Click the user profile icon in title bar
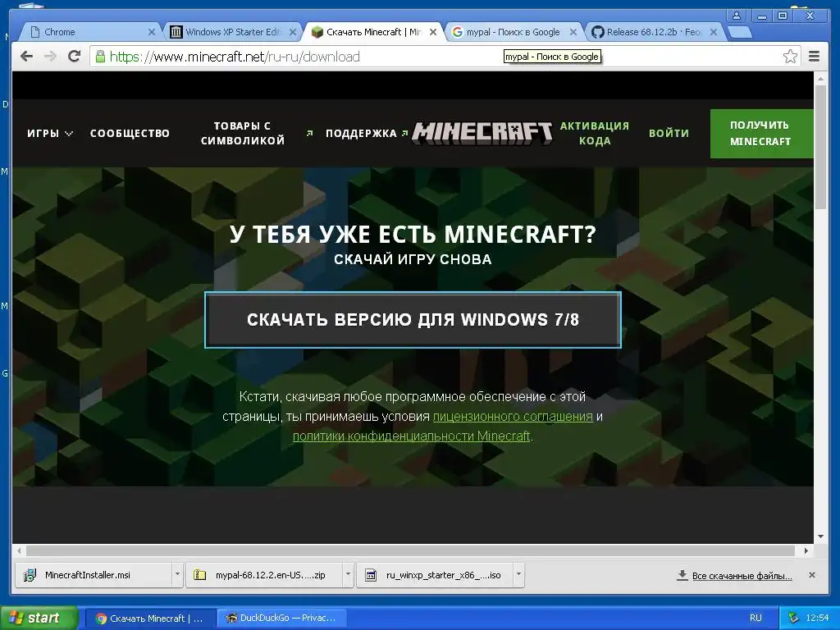840x630 pixels. coord(737,16)
